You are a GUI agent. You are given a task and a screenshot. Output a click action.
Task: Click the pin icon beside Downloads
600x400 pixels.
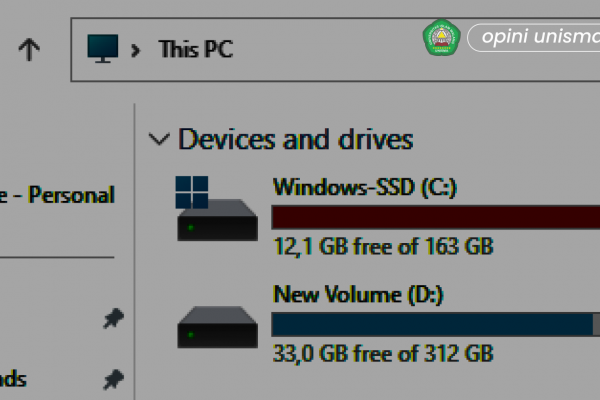click(x=113, y=379)
